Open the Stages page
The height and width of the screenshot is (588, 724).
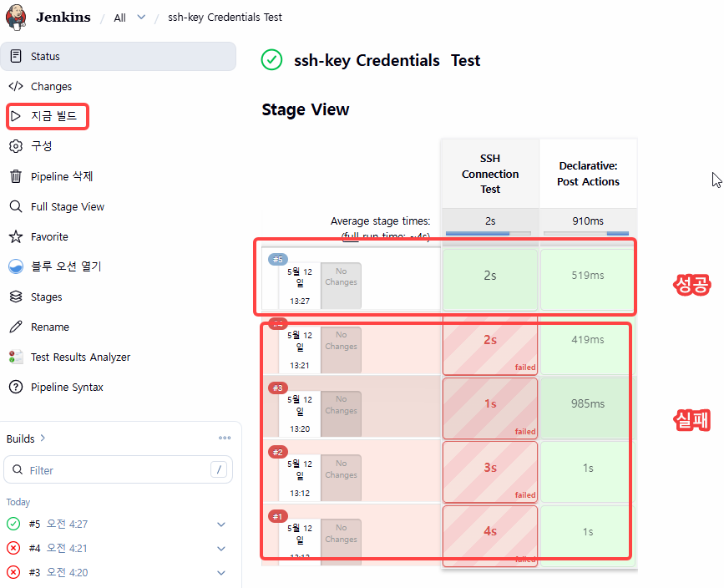coord(119,297)
